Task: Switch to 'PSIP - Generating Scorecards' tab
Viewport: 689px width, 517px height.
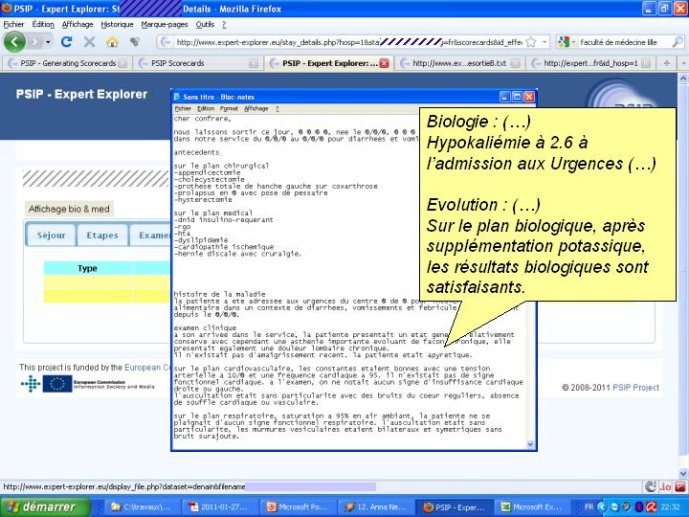Action: click(67, 63)
